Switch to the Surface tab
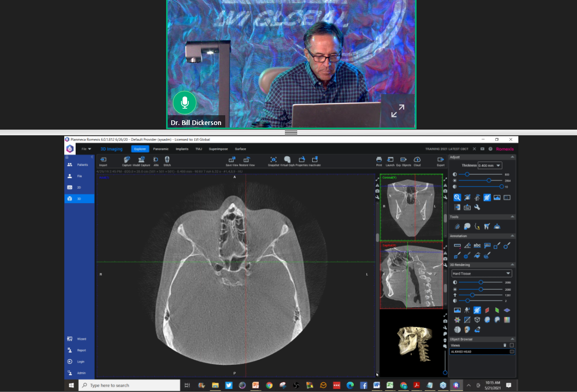 point(240,149)
